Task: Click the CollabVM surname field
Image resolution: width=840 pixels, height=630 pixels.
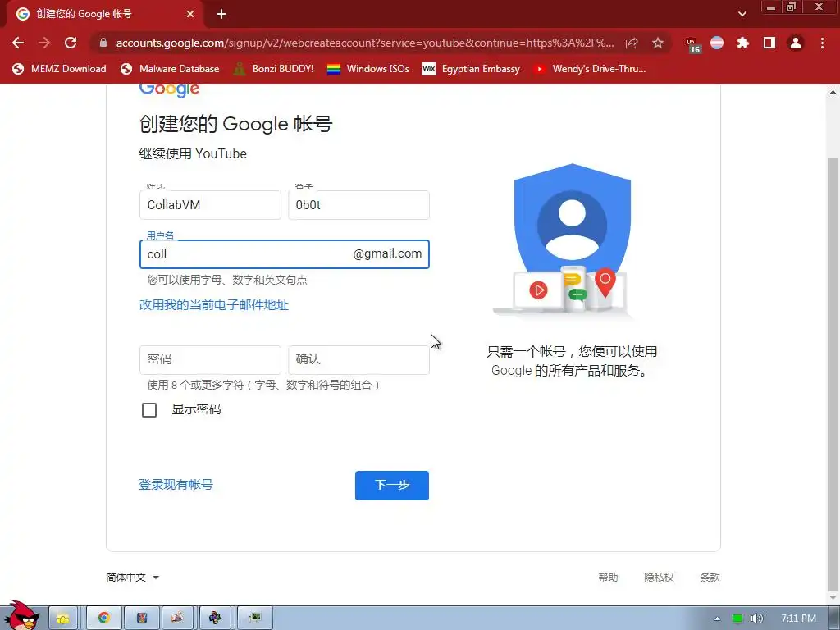Action: click(x=210, y=204)
